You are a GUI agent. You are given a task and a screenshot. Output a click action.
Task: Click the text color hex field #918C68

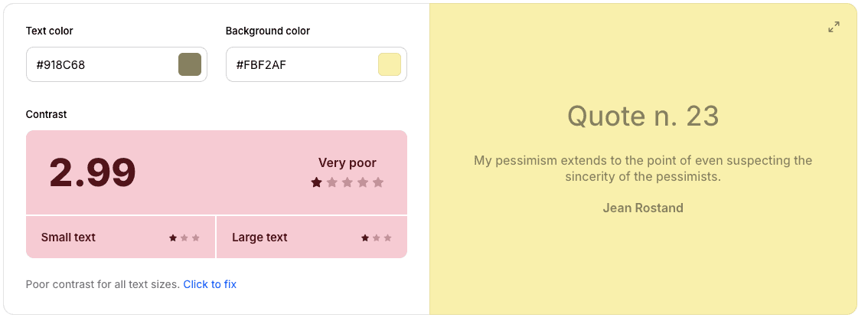pyautogui.click(x=117, y=64)
